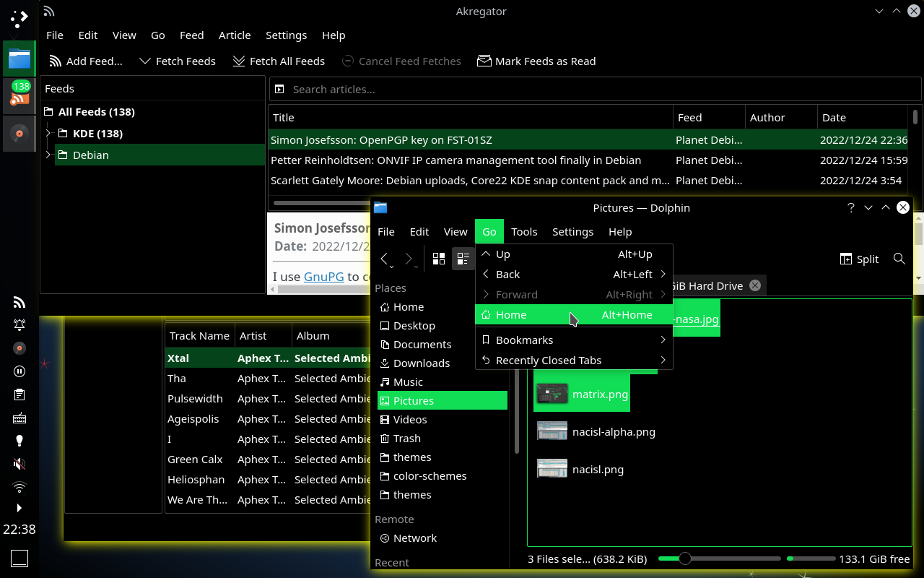Adjust the Dolphin zoom slider

720,558
